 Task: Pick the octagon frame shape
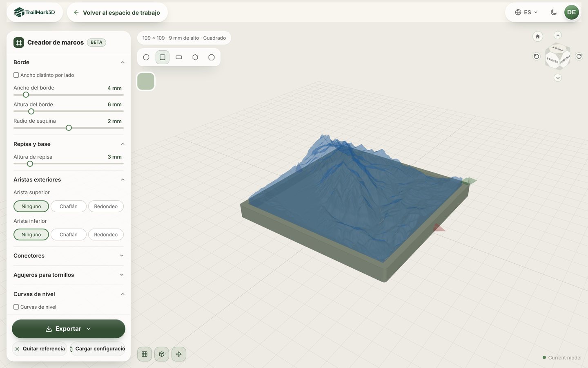pos(212,57)
